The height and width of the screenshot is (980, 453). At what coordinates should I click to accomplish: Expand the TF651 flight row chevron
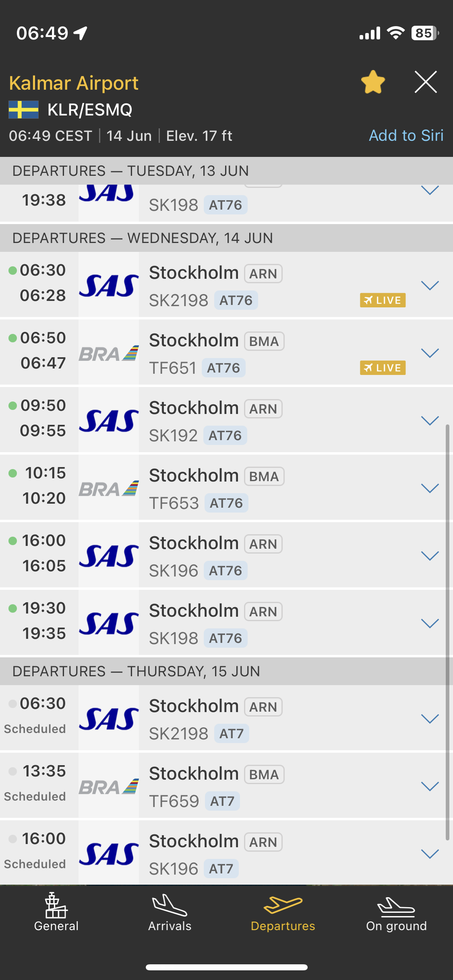(430, 353)
